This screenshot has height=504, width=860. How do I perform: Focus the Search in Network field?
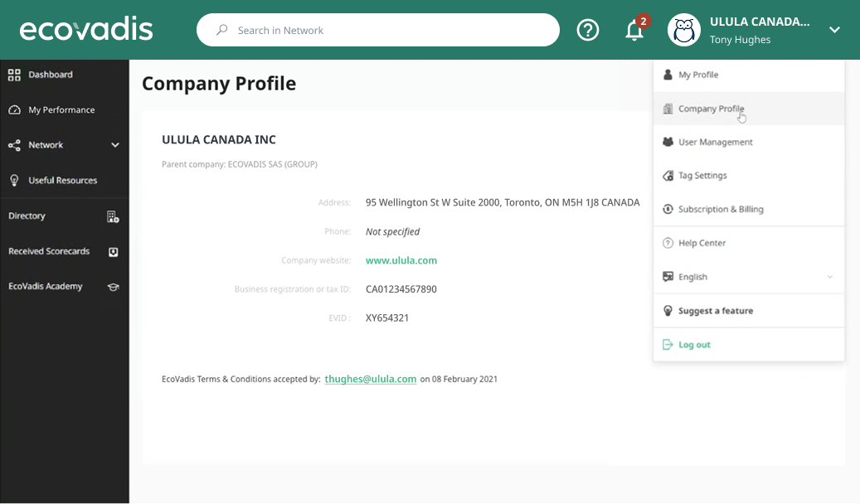tap(378, 30)
